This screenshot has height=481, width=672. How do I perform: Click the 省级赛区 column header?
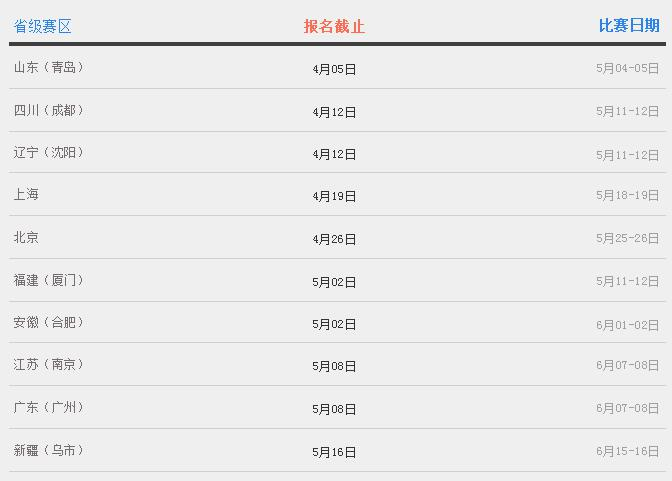pyautogui.click(x=42, y=27)
